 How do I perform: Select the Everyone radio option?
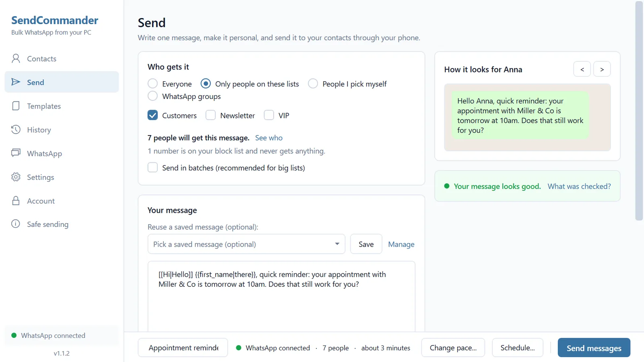153,84
